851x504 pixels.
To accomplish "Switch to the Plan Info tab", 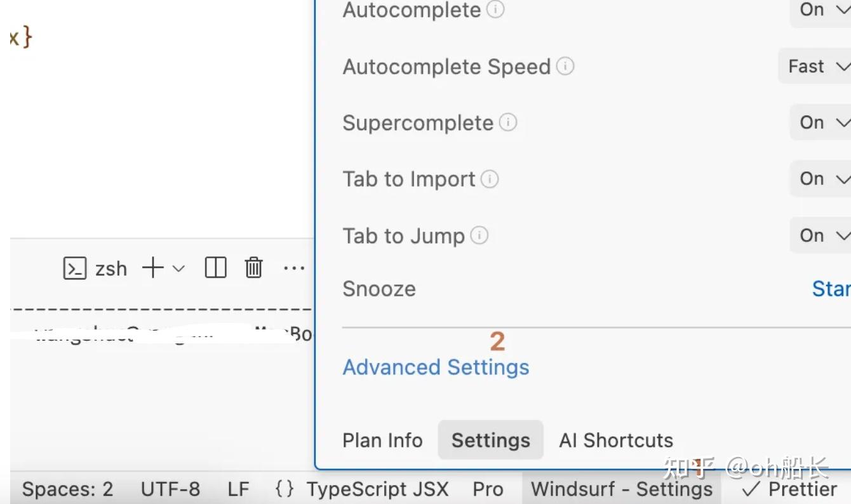I will 382,440.
